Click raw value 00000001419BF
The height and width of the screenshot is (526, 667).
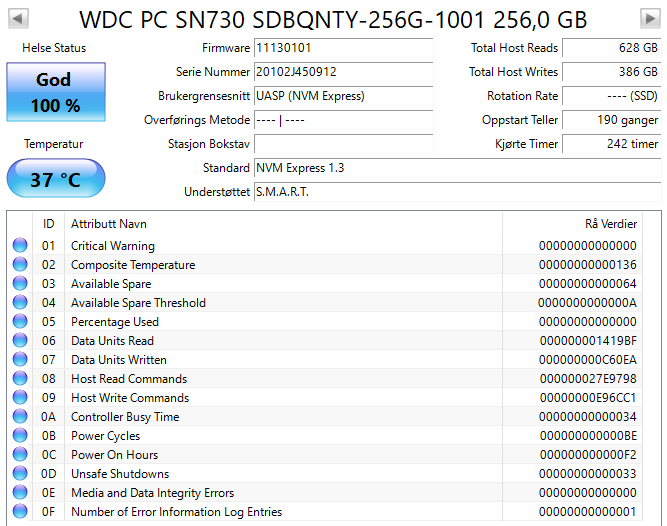click(588, 341)
